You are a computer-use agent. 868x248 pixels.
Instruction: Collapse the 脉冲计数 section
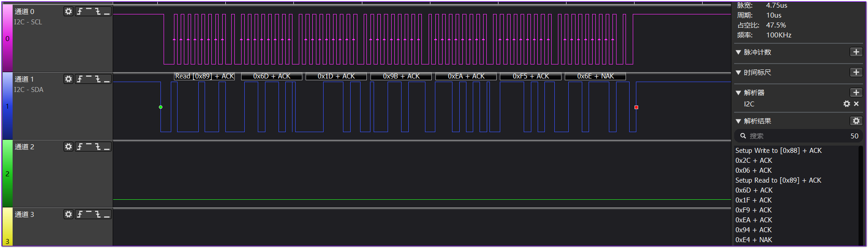738,52
